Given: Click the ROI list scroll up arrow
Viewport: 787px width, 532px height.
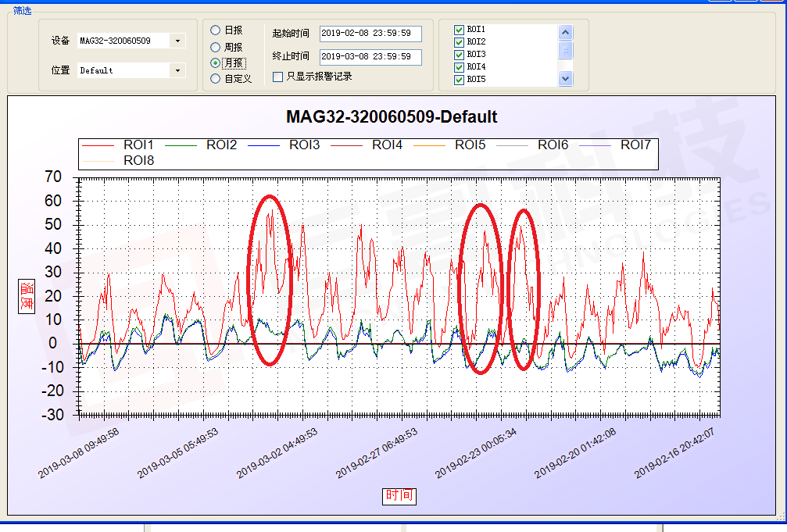Looking at the screenshot, I should [x=565, y=33].
